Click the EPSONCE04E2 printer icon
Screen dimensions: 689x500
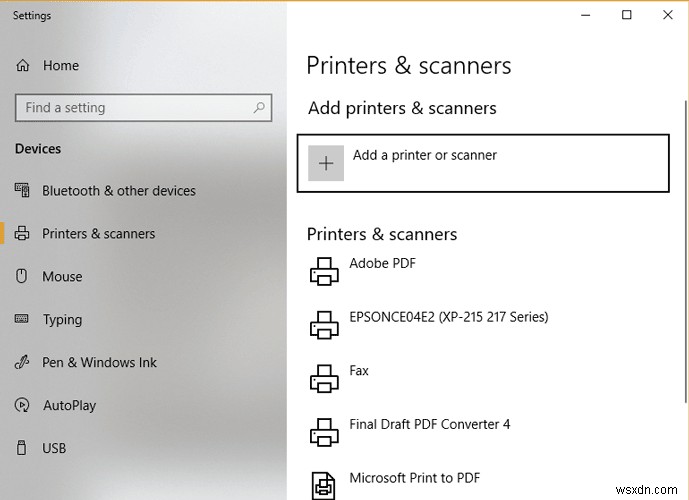tap(324, 325)
